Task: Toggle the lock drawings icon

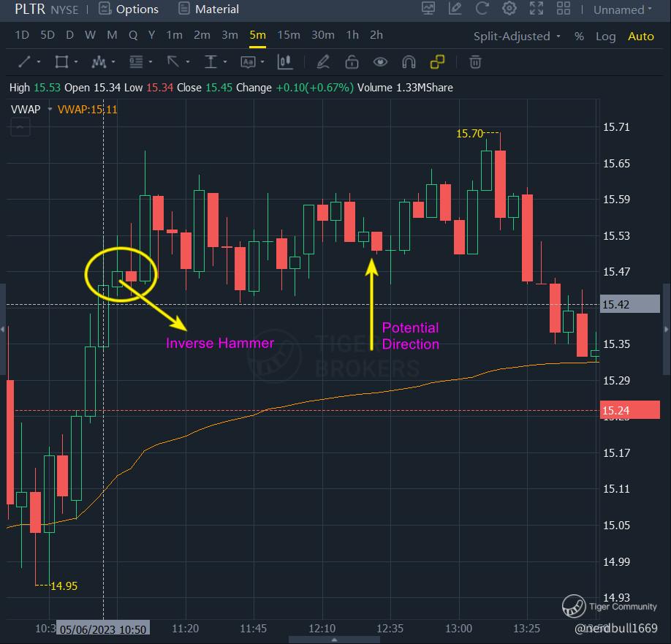Action: 352,62
